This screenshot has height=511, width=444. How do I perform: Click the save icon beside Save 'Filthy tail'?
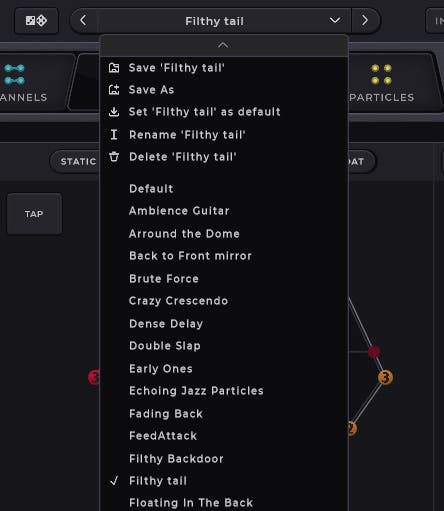[114, 68]
